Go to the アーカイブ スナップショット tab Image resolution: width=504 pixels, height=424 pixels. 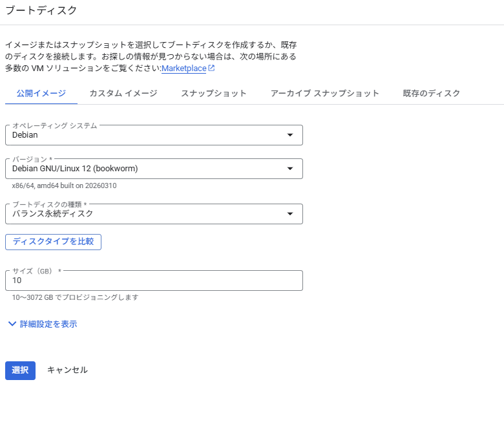324,93
